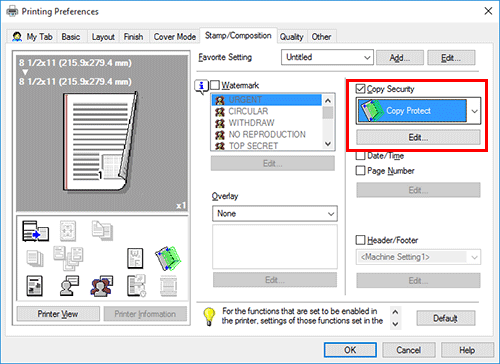
Task: Click the paper tray source icon
Action: point(35,231)
